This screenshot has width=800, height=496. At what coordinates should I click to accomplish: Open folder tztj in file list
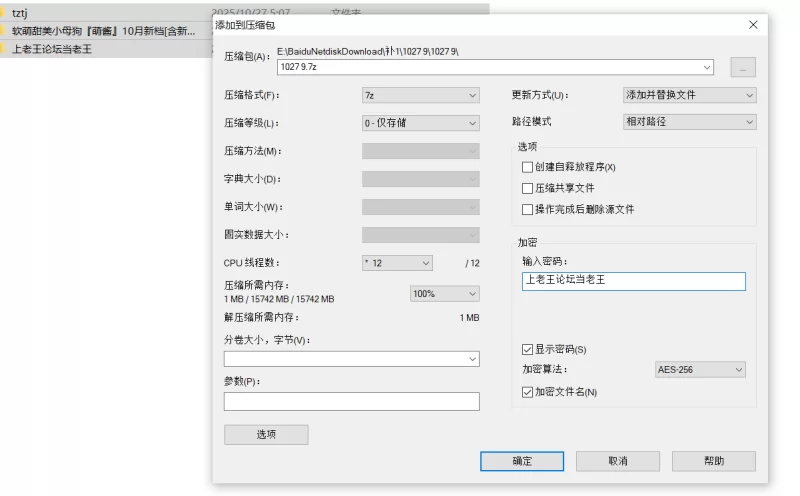click(19, 13)
